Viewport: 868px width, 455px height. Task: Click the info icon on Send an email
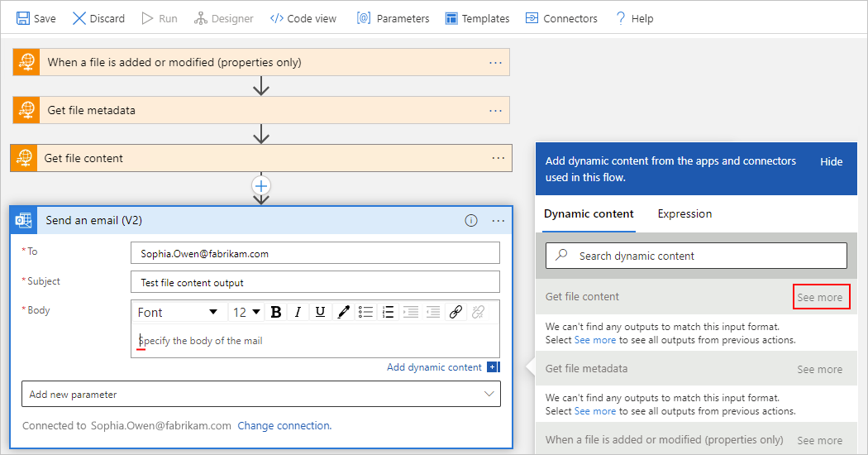471,221
